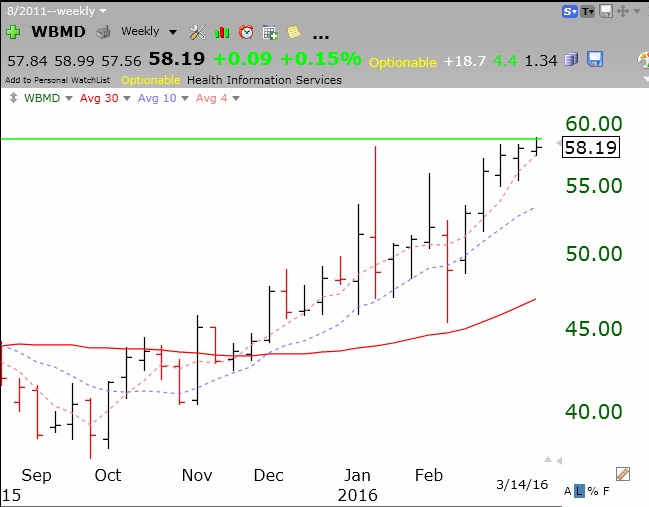Select arithmetic scale A
This screenshot has width=649, height=507.
(x=567, y=491)
